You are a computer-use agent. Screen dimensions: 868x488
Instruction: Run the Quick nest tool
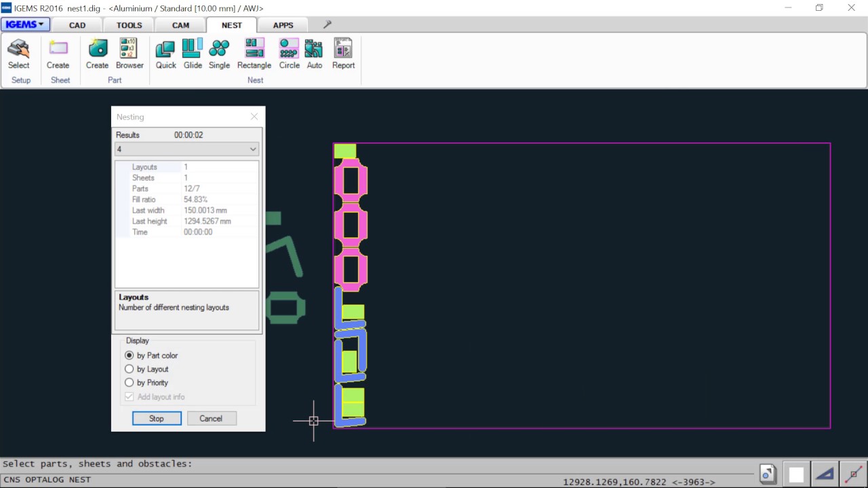pos(165,54)
